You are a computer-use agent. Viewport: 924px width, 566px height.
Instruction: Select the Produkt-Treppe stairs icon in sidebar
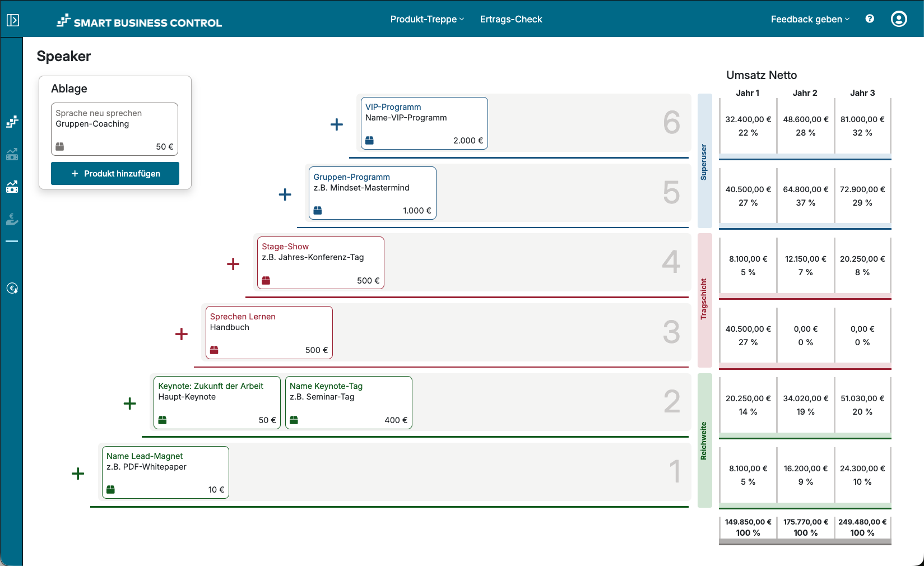[12, 122]
